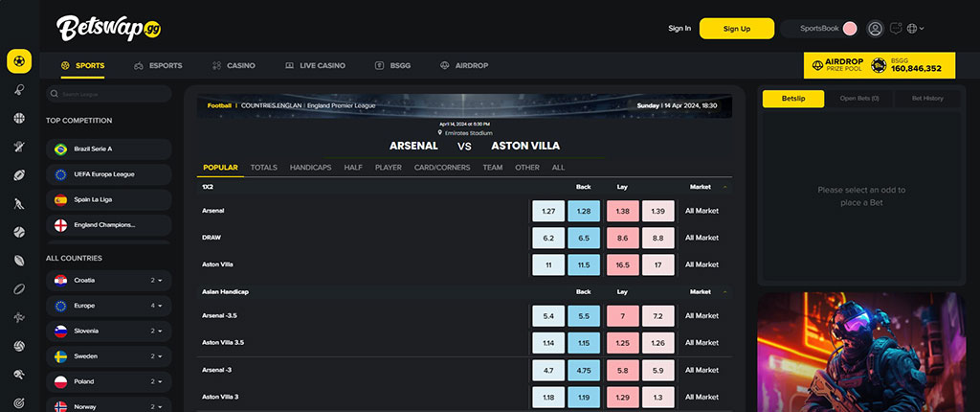
Task: Click the yellow Sign Up button
Action: [x=737, y=28]
